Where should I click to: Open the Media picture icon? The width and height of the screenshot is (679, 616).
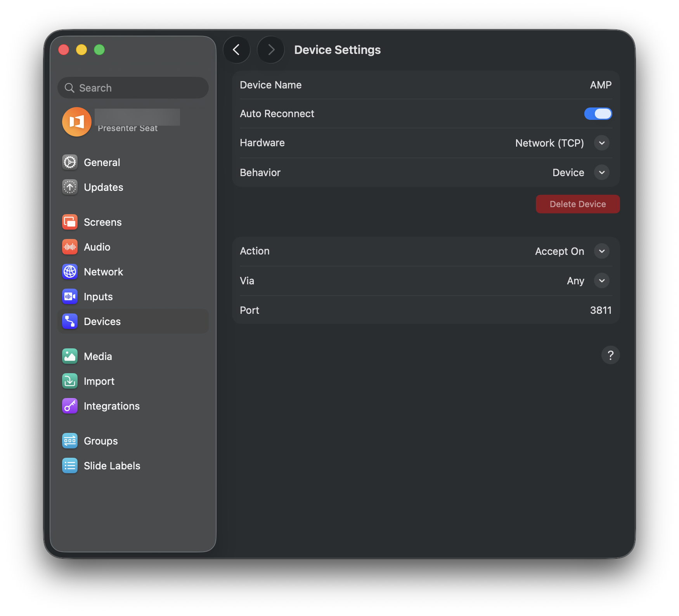70,356
